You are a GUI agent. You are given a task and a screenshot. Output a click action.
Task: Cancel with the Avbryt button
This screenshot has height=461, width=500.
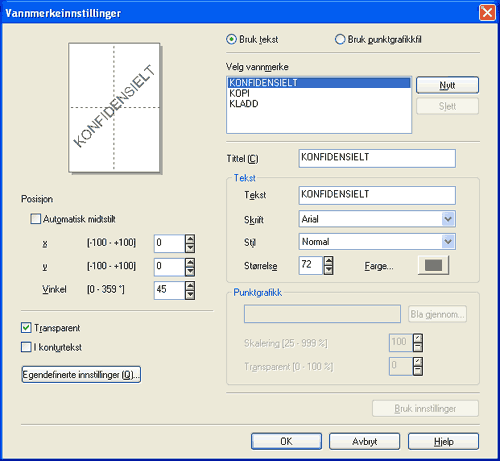click(x=364, y=441)
